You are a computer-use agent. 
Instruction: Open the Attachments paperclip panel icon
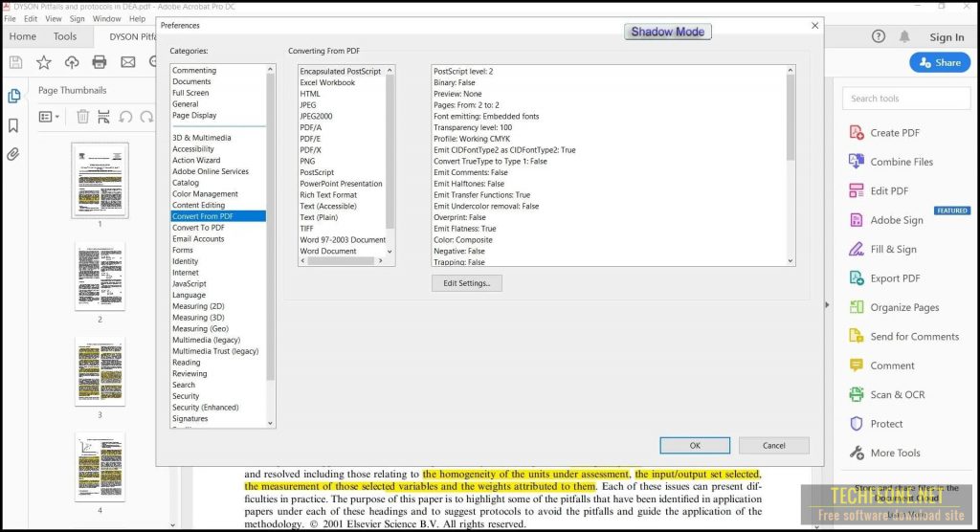coord(13,154)
